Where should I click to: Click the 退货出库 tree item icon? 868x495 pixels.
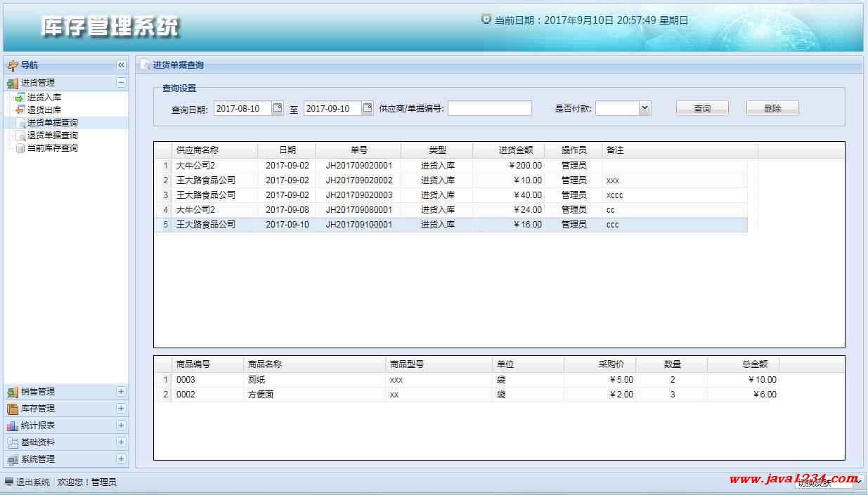(20, 110)
